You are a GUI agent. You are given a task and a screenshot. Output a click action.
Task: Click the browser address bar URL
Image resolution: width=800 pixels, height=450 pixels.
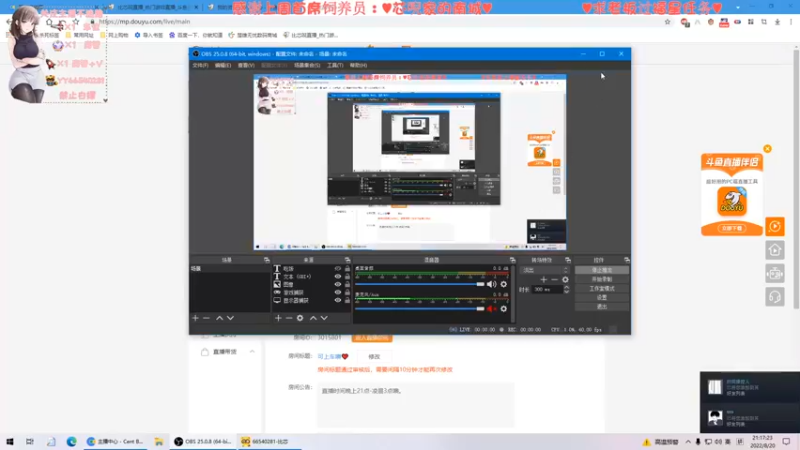pyautogui.click(x=144, y=22)
